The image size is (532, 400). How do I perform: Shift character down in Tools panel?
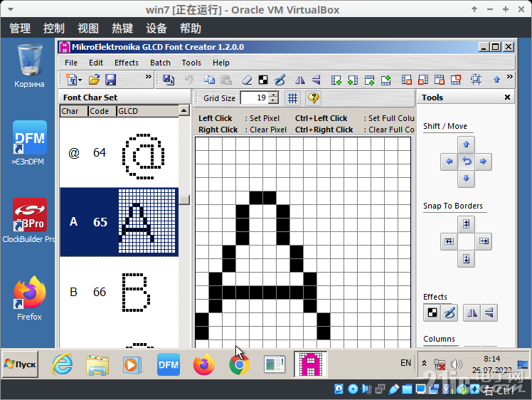click(466, 179)
